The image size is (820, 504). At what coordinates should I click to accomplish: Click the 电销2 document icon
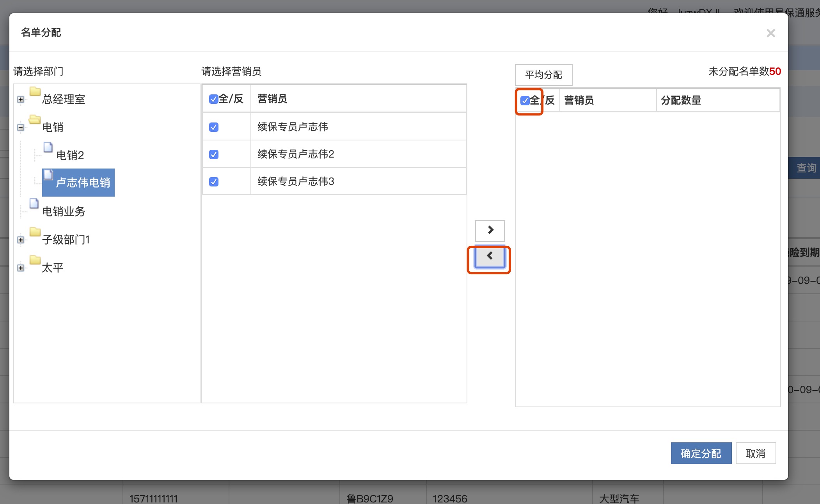[x=48, y=147]
